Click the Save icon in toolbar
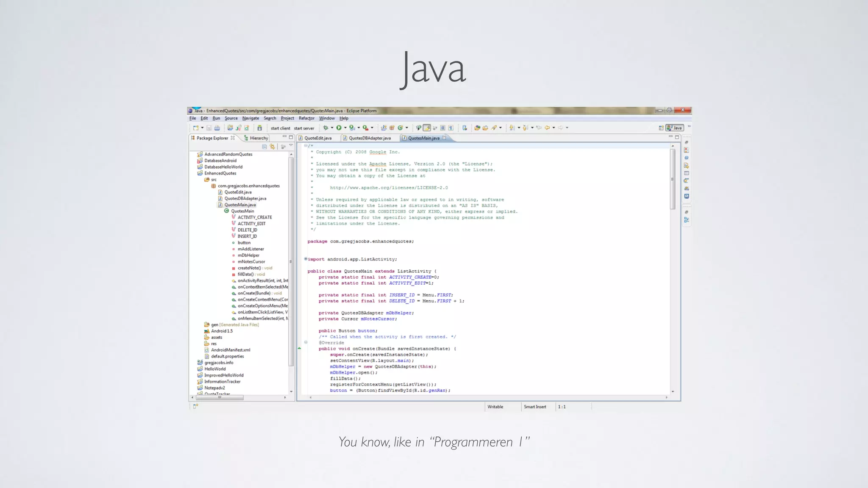The width and height of the screenshot is (868, 488). tap(209, 128)
